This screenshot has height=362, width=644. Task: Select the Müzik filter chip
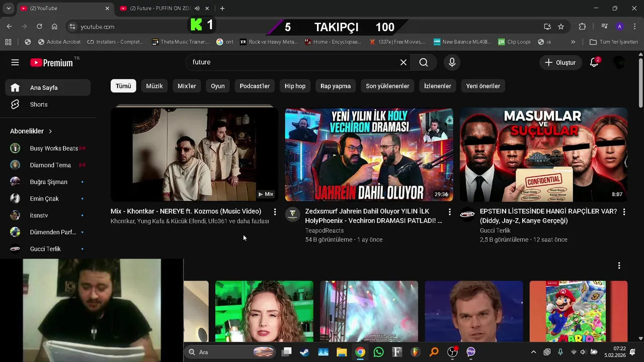click(154, 86)
